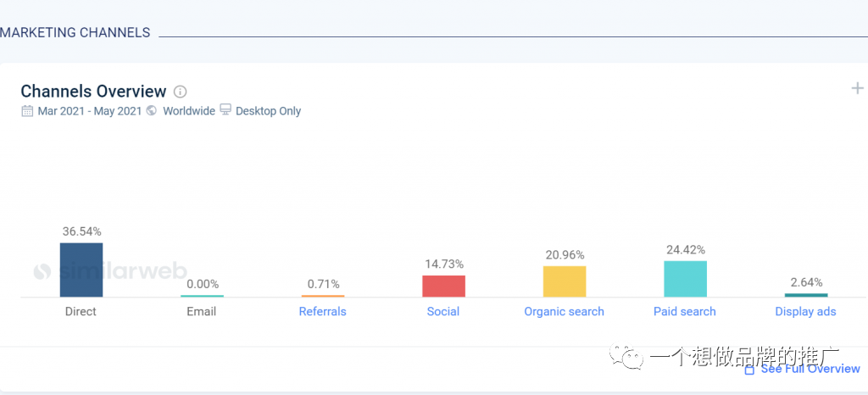This screenshot has height=395, width=868.
Task: Click the calendar icon by the date range
Action: tap(27, 111)
